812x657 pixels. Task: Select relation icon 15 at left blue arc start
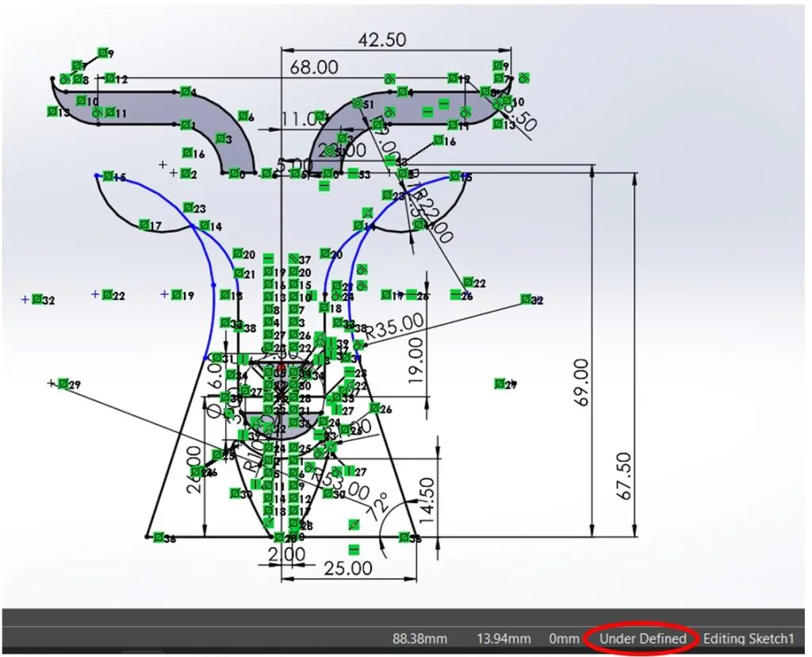pos(108,176)
